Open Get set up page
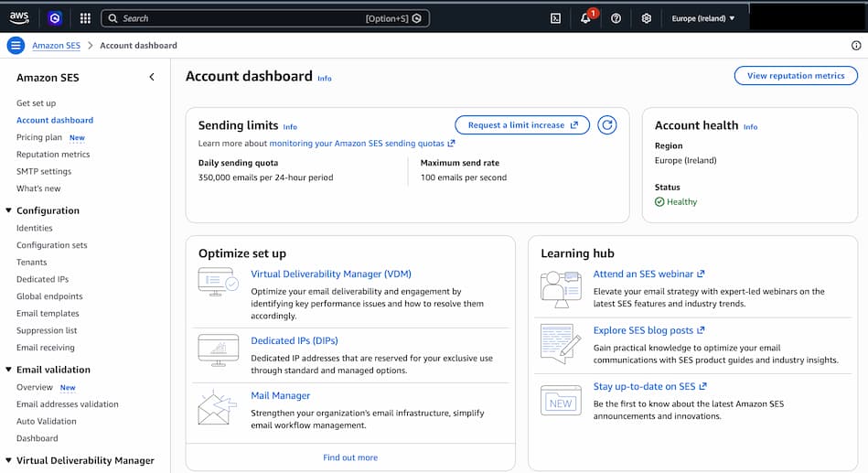868x473 pixels. point(36,103)
